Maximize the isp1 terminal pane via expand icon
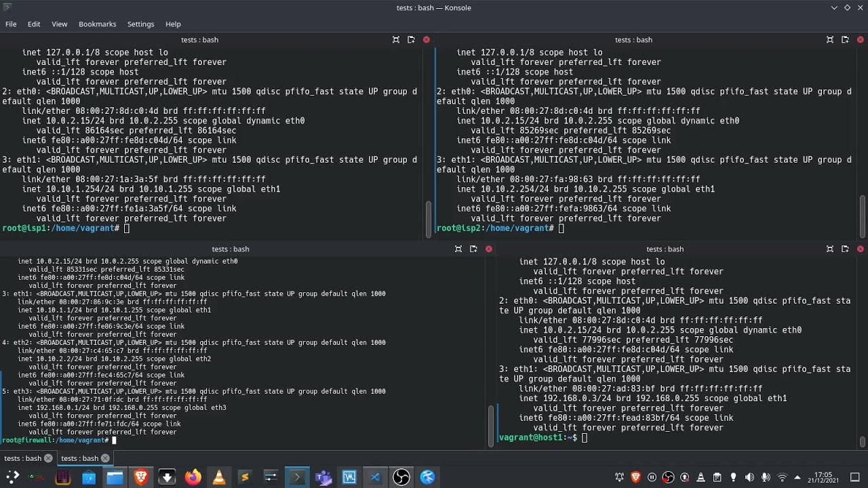Viewport: 868px width, 488px height. tap(396, 40)
